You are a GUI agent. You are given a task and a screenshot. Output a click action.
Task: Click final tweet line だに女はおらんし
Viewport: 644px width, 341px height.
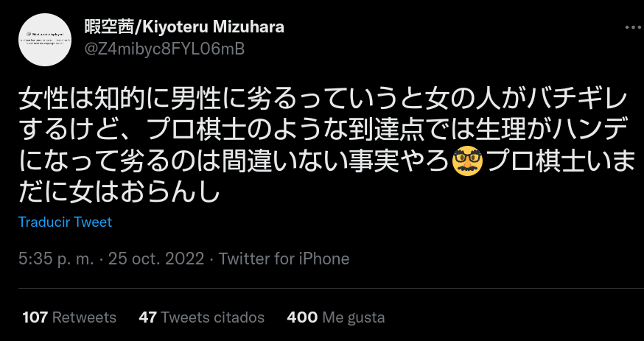[x=119, y=193]
